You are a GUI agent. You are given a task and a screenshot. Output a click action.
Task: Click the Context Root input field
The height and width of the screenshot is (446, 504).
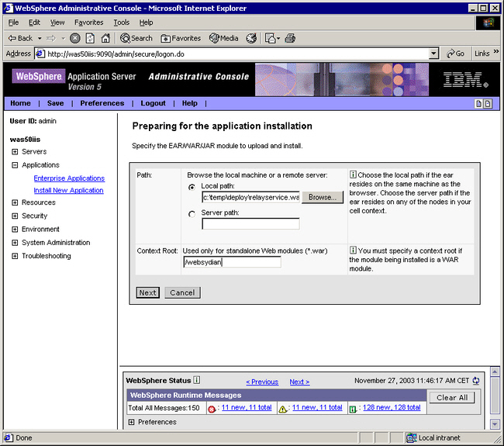pyautogui.click(x=232, y=262)
